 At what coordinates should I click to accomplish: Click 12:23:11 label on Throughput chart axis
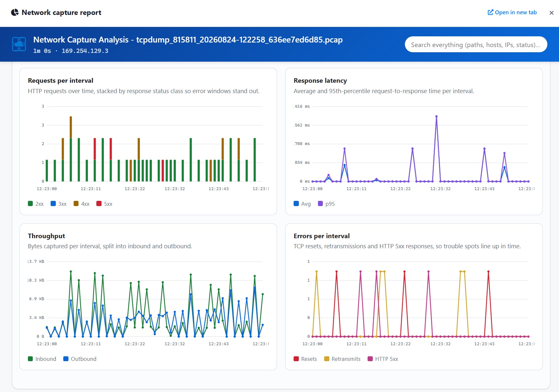click(91, 344)
